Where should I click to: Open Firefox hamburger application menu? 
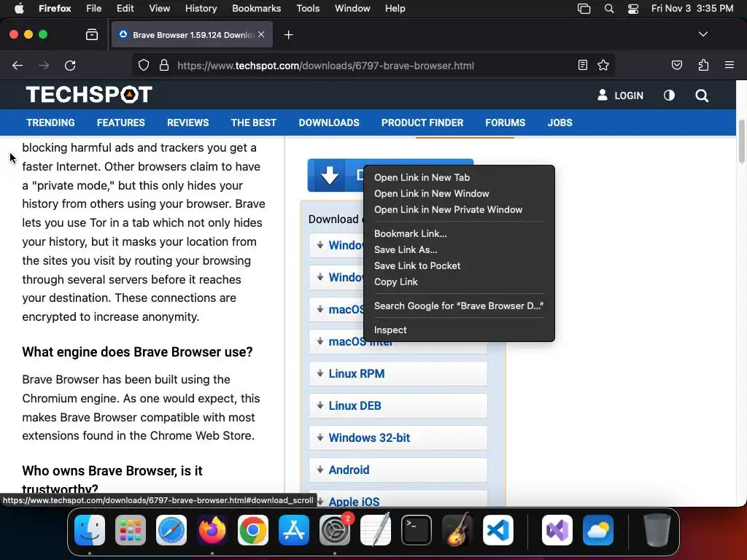(x=729, y=65)
